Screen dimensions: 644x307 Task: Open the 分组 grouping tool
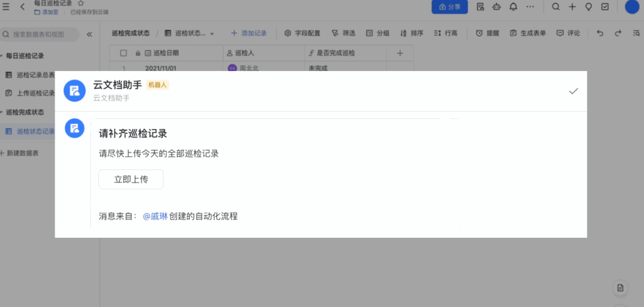pos(378,33)
